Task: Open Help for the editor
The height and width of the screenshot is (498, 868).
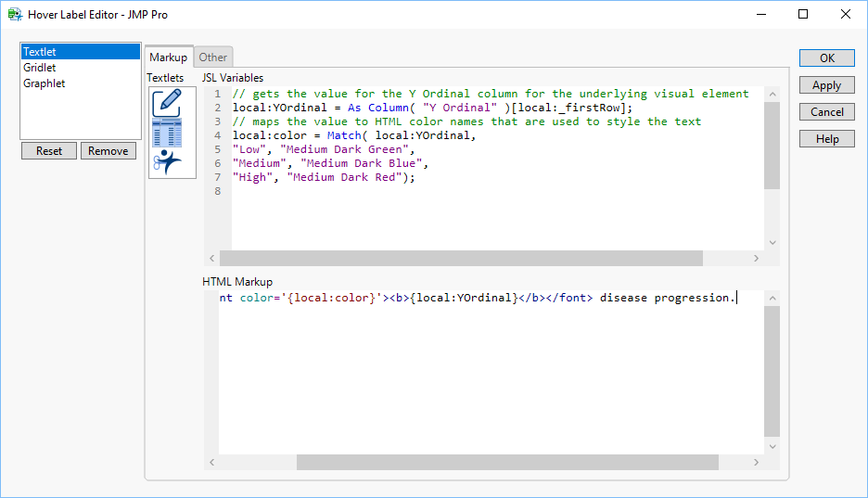Action: (826, 139)
